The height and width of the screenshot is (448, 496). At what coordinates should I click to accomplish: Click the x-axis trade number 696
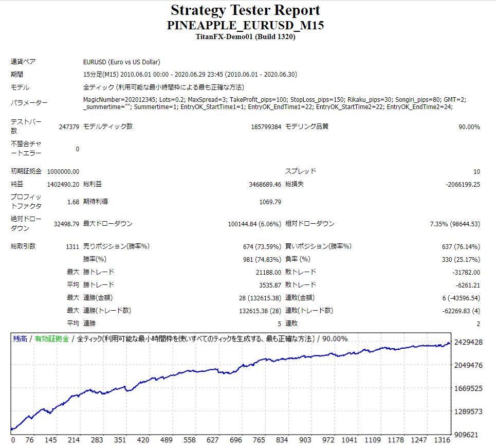click(x=235, y=440)
